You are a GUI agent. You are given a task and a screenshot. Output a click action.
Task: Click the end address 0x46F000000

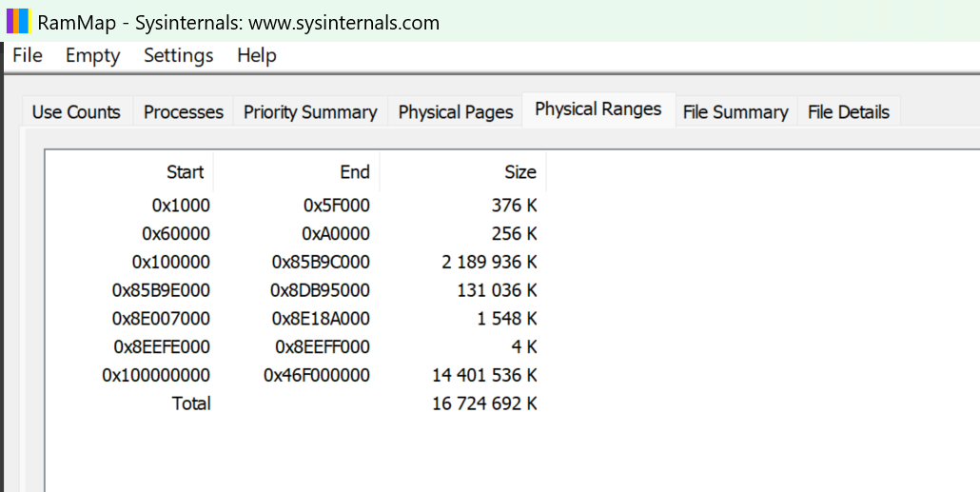coord(316,376)
